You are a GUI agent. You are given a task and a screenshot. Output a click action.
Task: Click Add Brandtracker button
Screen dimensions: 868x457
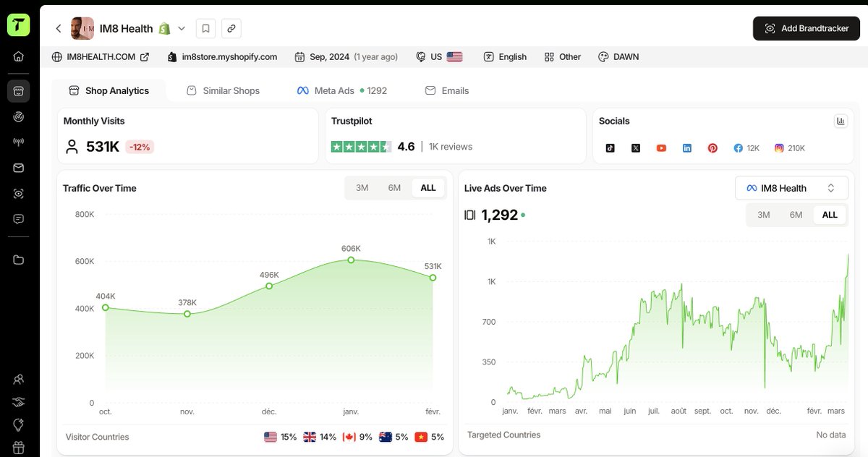coord(807,28)
